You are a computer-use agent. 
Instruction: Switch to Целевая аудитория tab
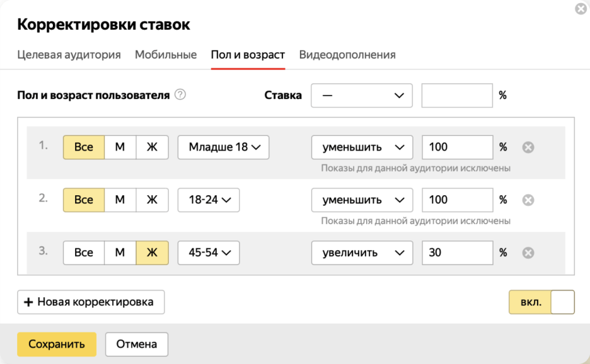coord(69,55)
